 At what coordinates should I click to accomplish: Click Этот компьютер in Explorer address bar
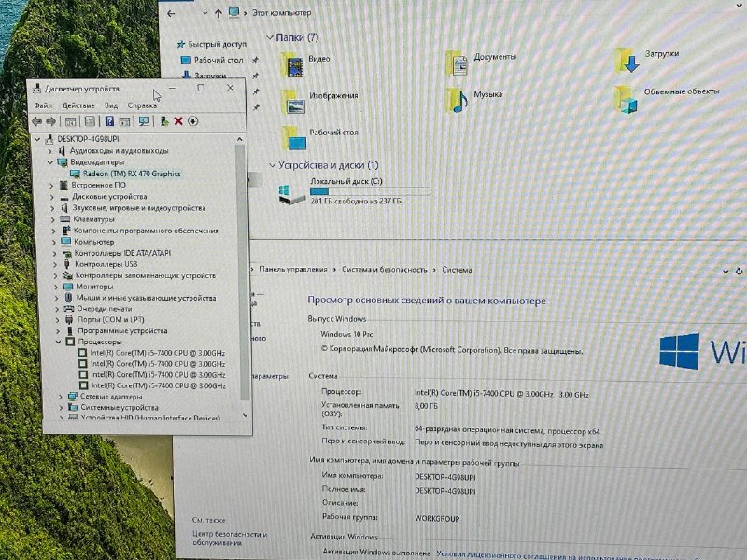click(282, 13)
